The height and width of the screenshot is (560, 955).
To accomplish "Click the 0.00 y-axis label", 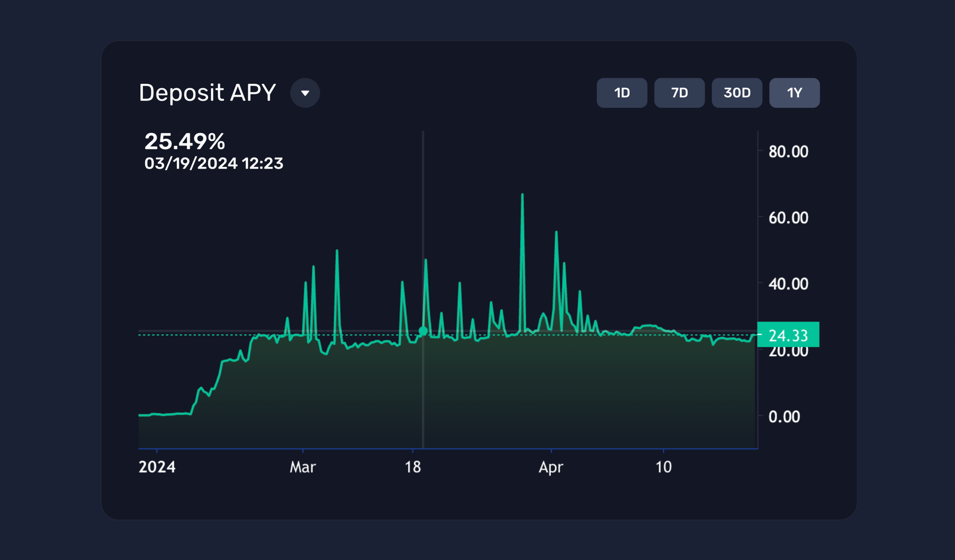I will click(x=784, y=417).
